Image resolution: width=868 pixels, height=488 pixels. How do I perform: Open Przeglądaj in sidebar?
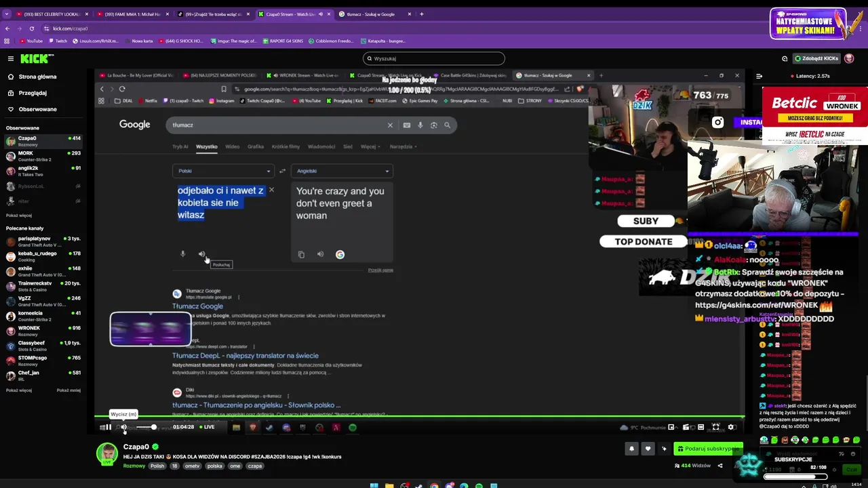[33, 93]
